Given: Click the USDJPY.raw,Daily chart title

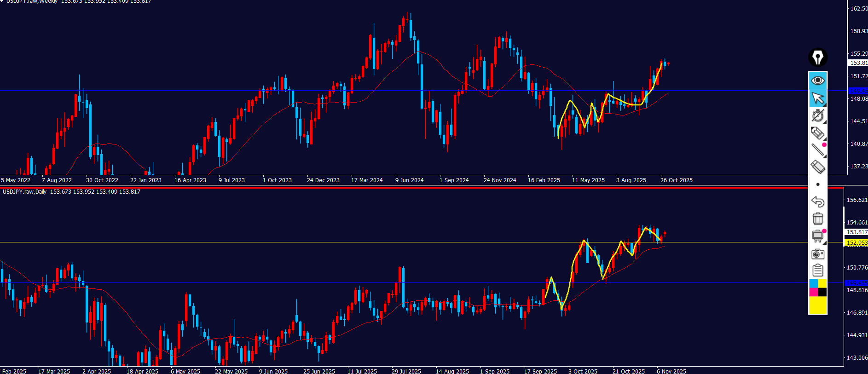Looking at the screenshot, I should [x=25, y=192].
